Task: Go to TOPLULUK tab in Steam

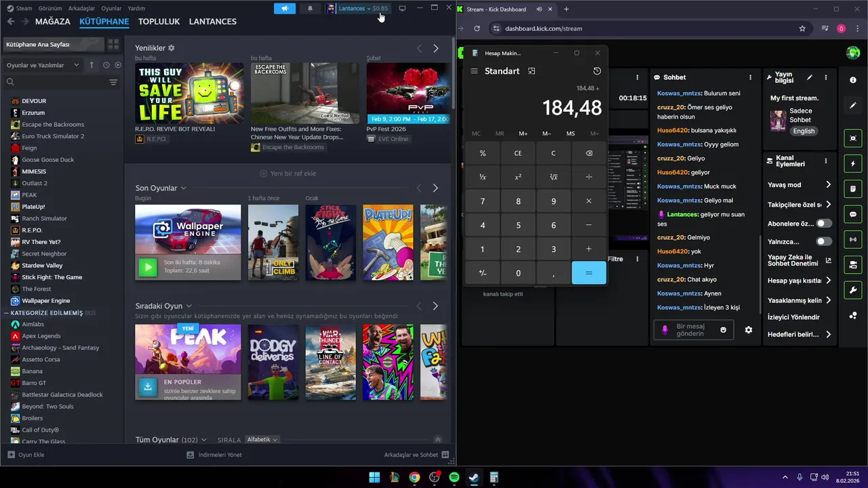Action: pyautogui.click(x=159, y=21)
